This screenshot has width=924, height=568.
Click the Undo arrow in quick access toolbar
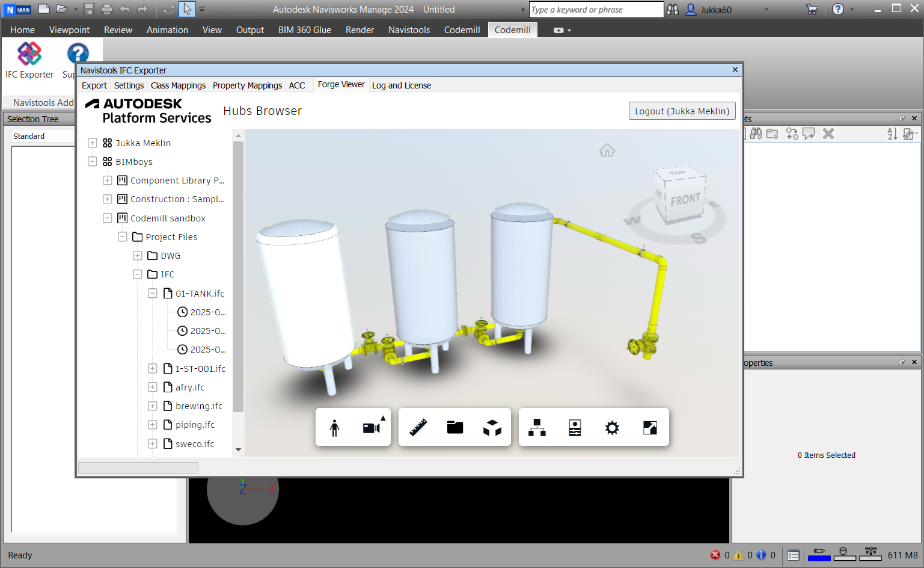(125, 9)
